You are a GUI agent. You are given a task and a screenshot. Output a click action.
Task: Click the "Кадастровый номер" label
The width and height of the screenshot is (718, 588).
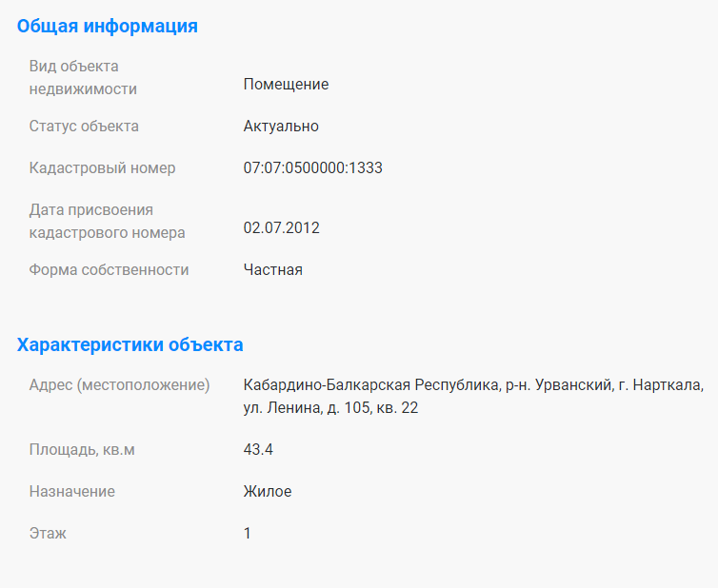click(102, 167)
